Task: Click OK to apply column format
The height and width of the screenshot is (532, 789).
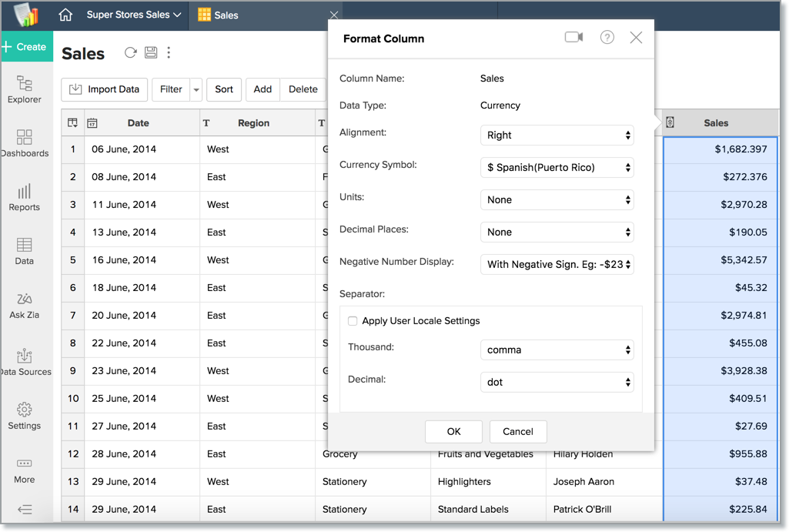Action: [453, 432]
